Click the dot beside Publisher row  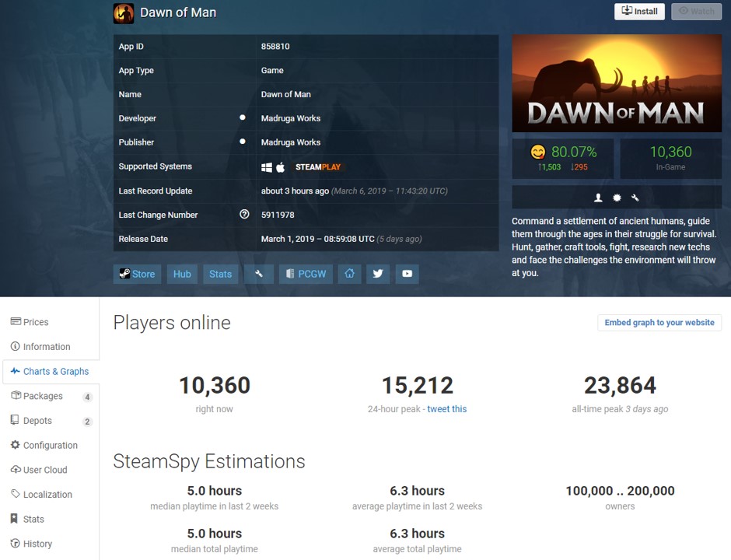click(x=243, y=142)
